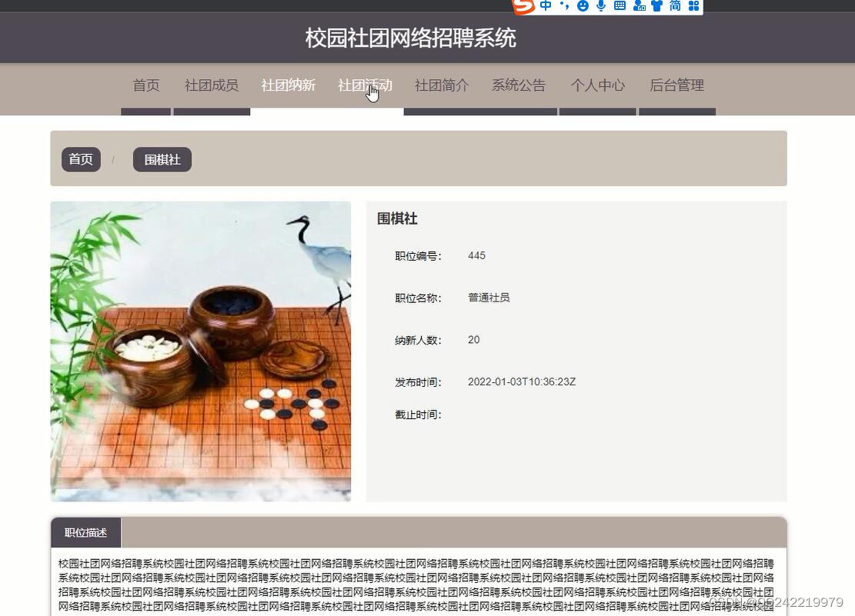Open the Sogou toolbox grid icon
This screenshot has width=855, height=616.
coord(693,7)
